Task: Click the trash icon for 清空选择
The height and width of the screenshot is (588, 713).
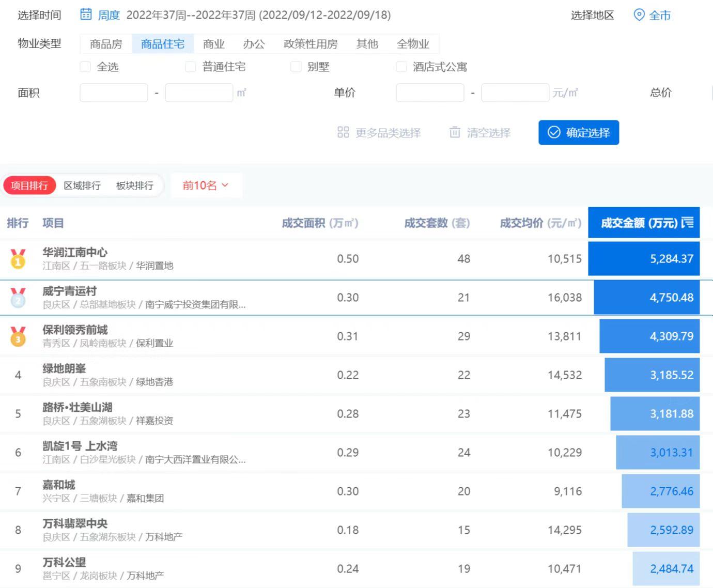Action: 455,132
